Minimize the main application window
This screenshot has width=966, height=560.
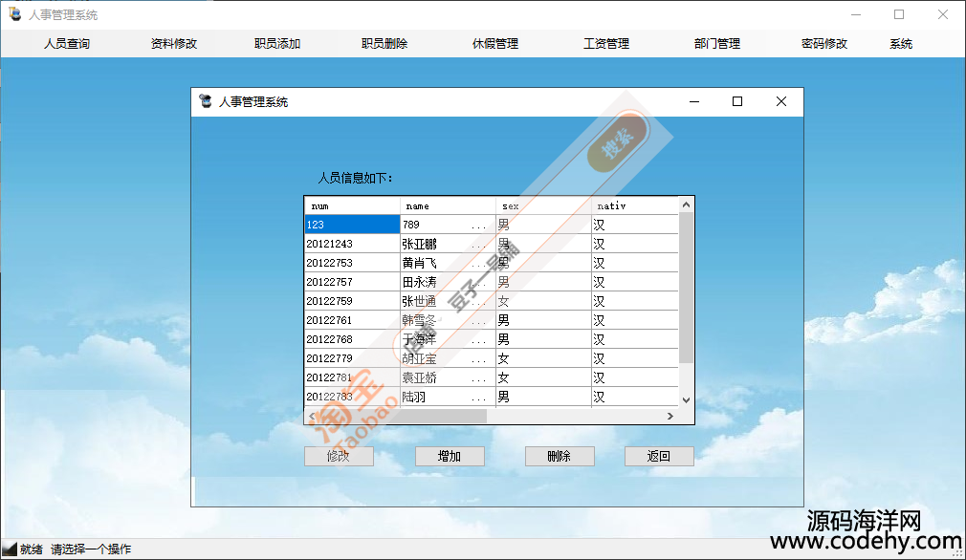856,14
